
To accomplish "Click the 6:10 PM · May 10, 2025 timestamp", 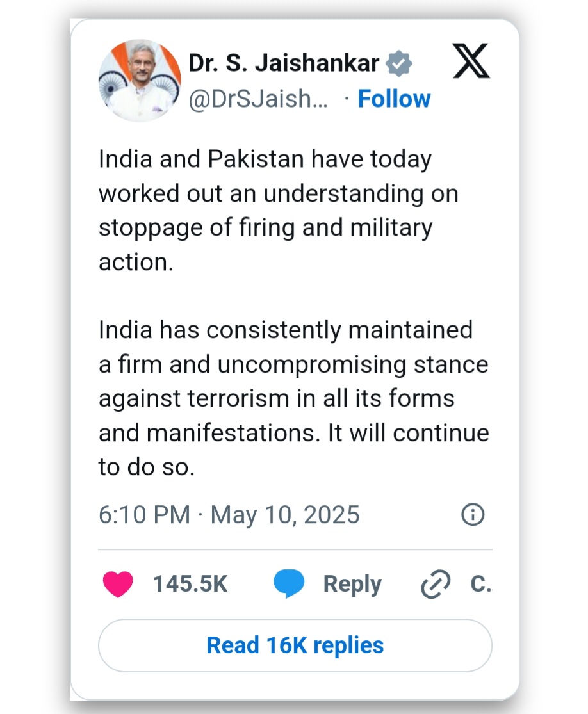I will pyautogui.click(x=229, y=515).
